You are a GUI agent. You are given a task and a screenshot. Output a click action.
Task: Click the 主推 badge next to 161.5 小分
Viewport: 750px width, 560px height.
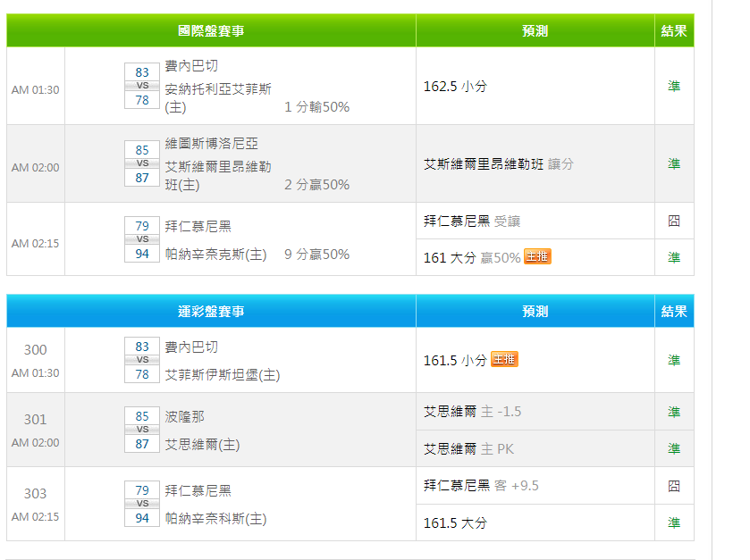pos(505,359)
